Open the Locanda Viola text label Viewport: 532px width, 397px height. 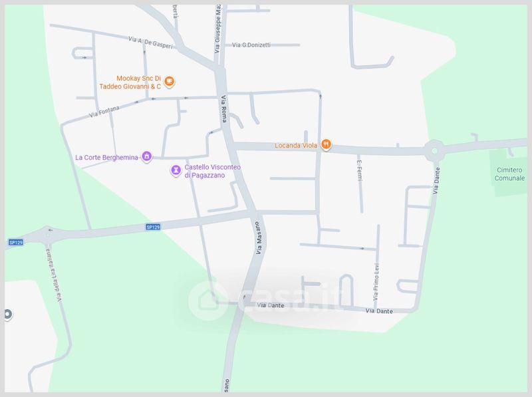[x=296, y=145]
